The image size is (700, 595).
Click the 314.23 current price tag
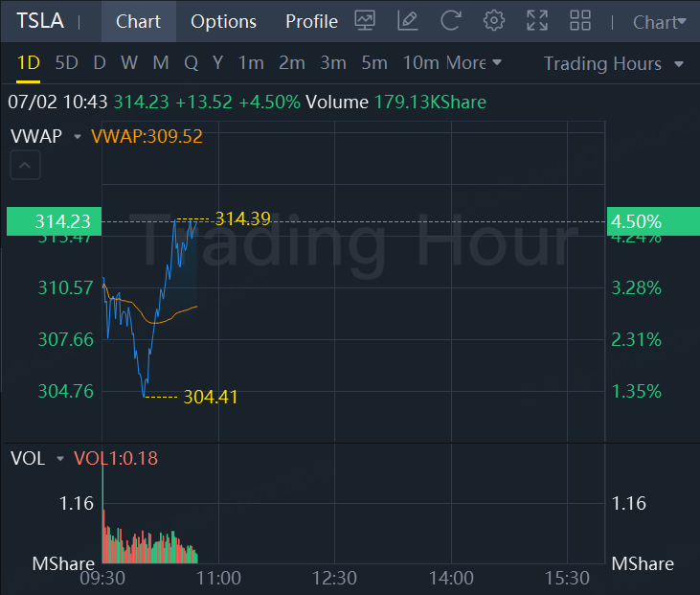click(54, 221)
